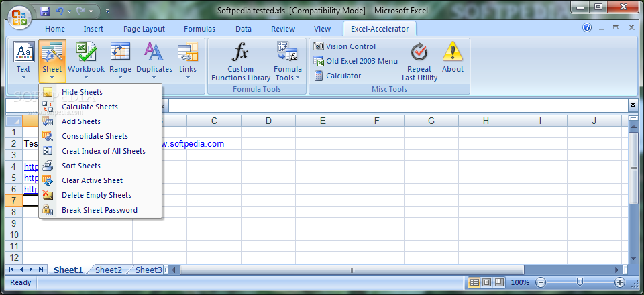
Task: Open Undo history dropdown arrow
Action: click(69, 11)
